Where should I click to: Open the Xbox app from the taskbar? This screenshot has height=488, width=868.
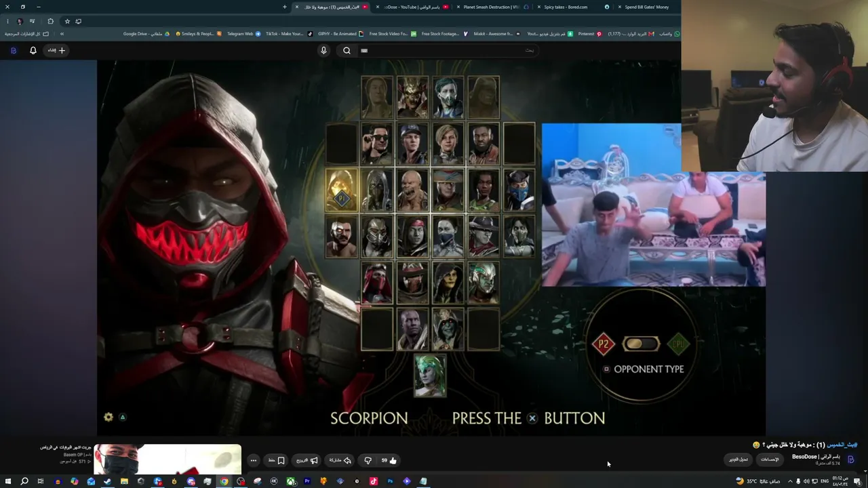pyautogui.click(x=290, y=481)
